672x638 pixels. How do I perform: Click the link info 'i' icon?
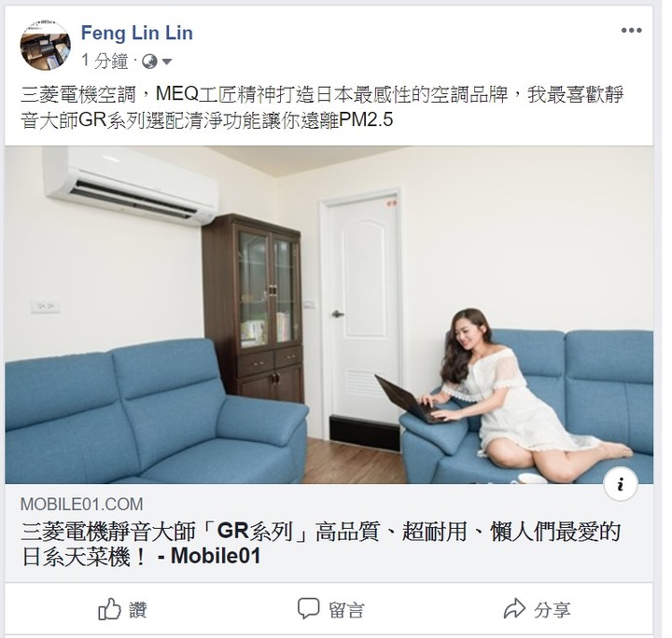click(x=621, y=484)
